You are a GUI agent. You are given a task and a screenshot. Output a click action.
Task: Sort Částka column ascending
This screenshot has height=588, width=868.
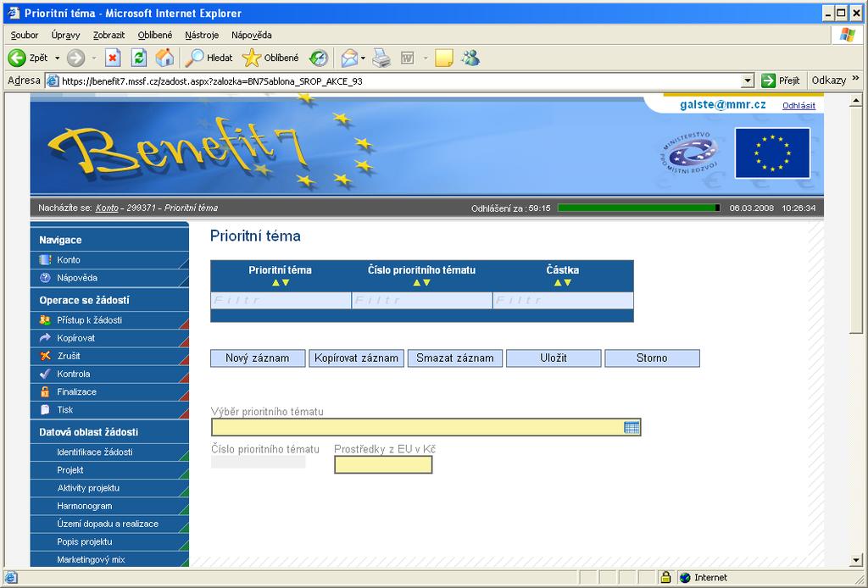(x=558, y=283)
